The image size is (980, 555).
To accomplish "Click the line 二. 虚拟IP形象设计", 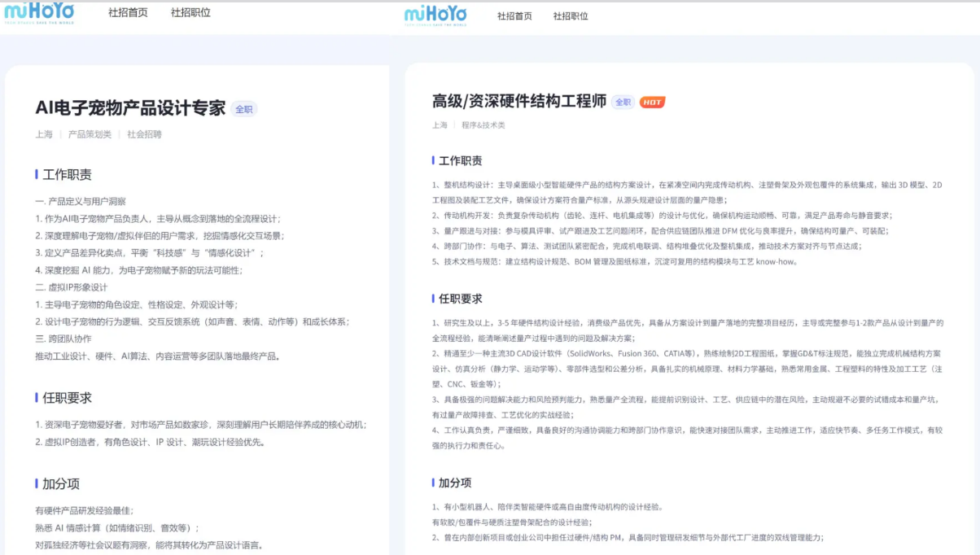I will click(72, 287).
